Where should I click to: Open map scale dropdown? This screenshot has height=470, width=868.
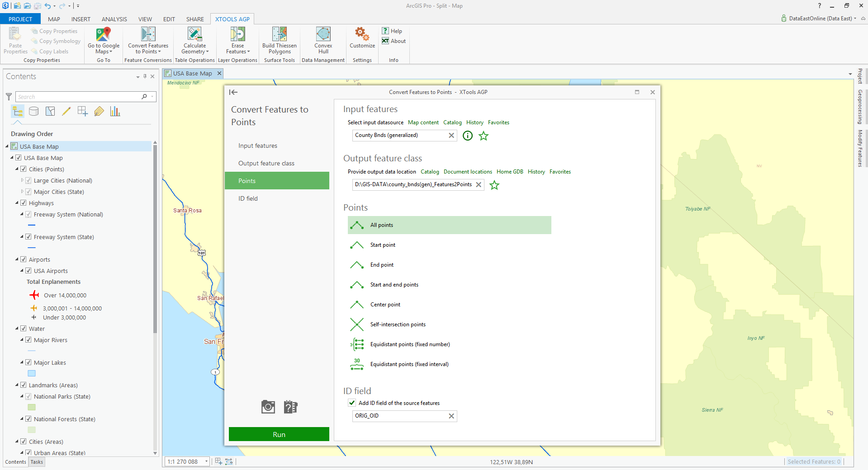pyautogui.click(x=206, y=461)
